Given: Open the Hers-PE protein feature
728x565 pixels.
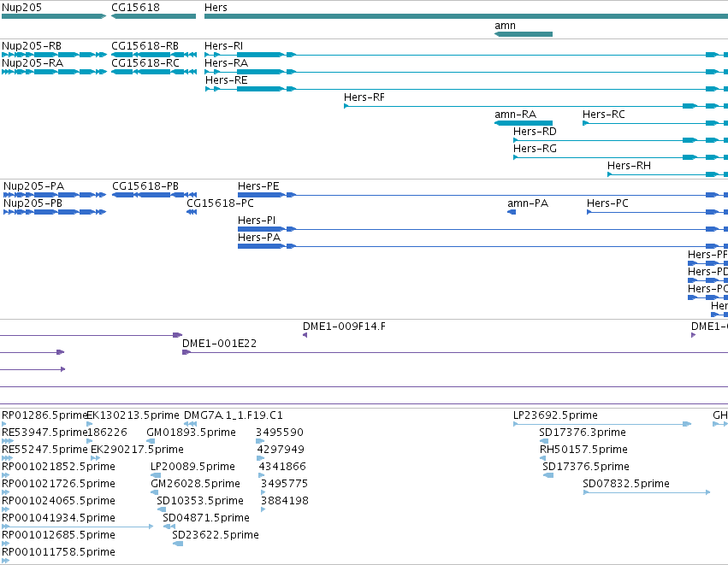Looking at the screenshot, I should pos(258,186).
